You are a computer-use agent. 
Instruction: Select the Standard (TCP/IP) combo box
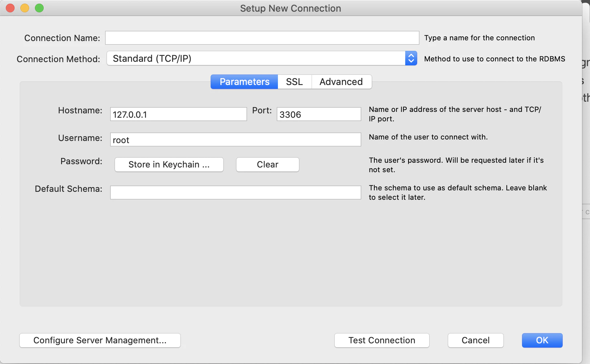coord(262,58)
